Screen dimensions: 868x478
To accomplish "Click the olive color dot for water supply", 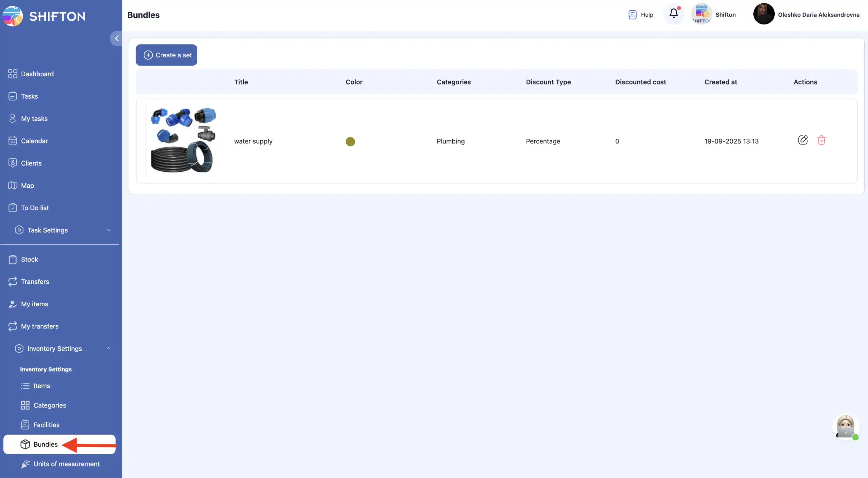I will (350, 141).
